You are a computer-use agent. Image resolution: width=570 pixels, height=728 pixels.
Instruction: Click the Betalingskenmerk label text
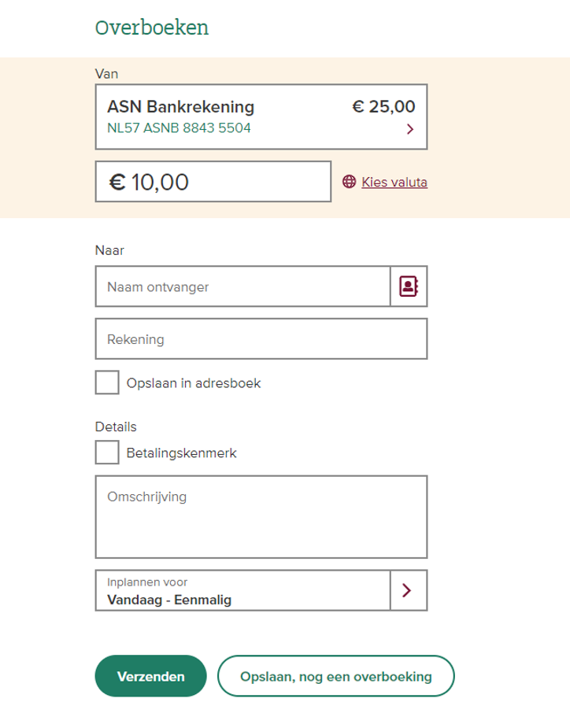click(x=182, y=453)
